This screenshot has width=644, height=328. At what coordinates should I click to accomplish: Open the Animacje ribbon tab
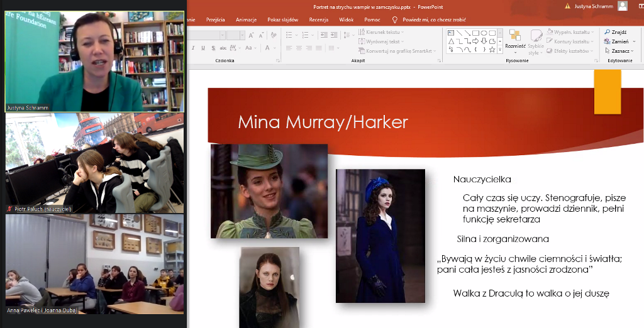[x=246, y=19]
